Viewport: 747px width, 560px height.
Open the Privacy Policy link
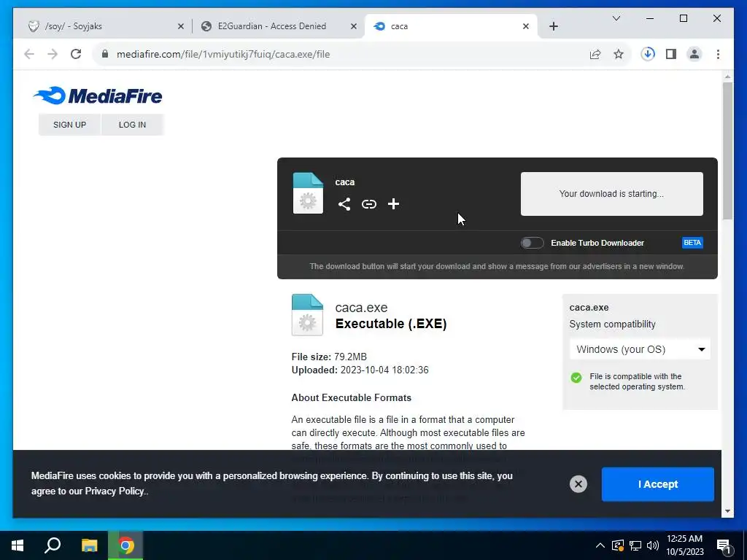pyautogui.click(x=115, y=491)
